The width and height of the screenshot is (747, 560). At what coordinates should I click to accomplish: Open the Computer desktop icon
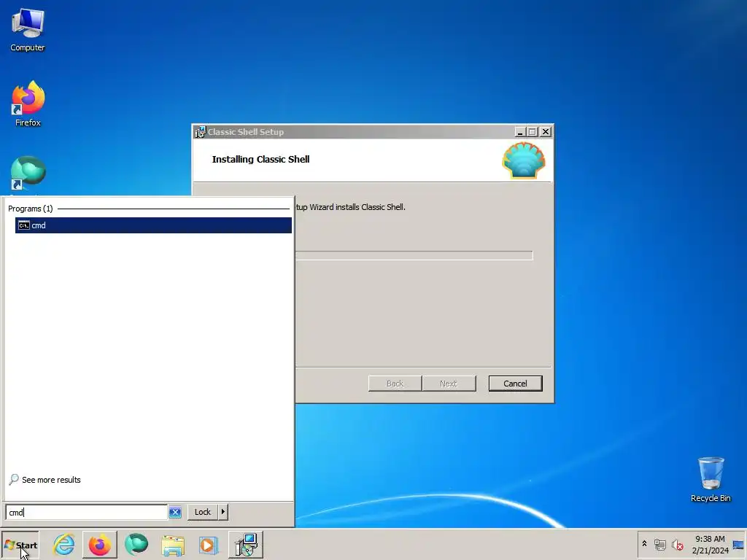(x=28, y=30)
